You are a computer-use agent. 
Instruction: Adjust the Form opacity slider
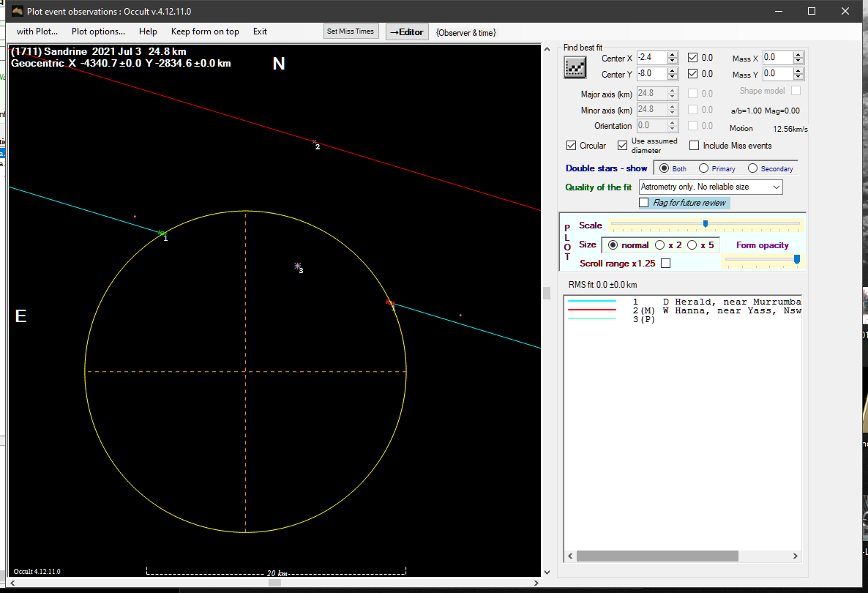click(x=796, y=259)
